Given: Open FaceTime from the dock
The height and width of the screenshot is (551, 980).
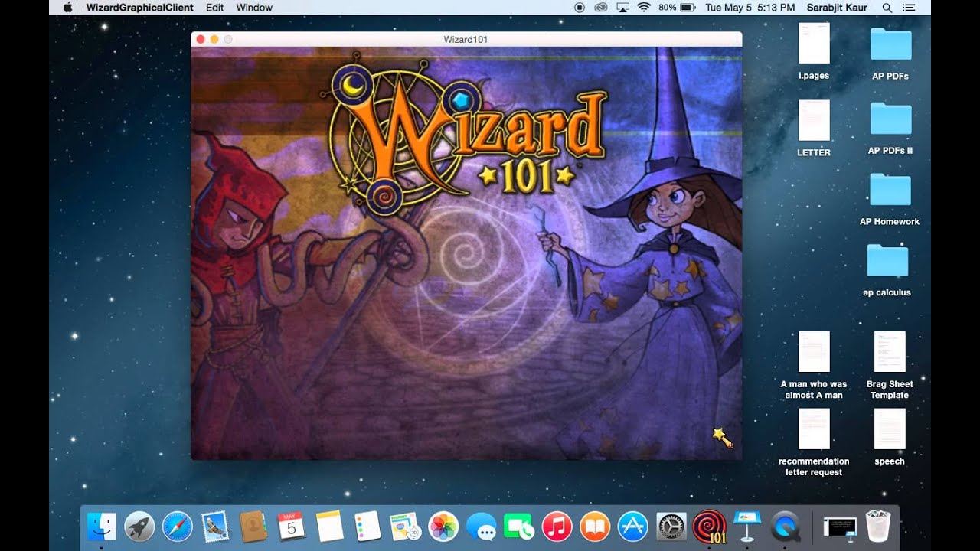Looking at the screenshot, I should tap(519, 527).
